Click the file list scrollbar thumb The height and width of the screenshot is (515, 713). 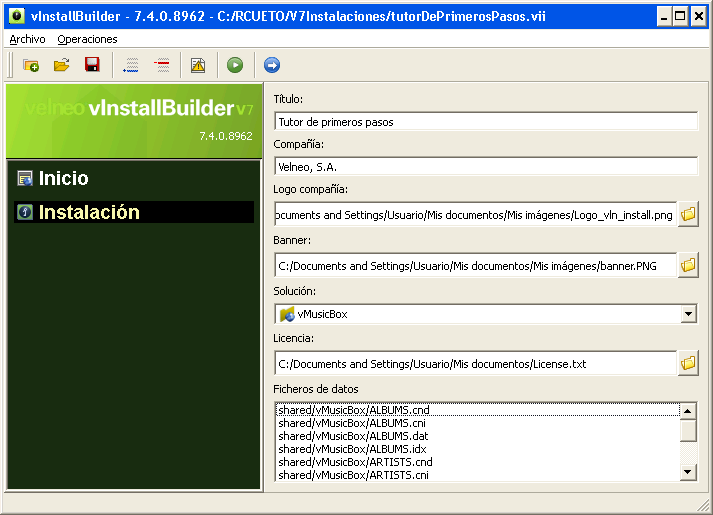click(x=688, y=430)
